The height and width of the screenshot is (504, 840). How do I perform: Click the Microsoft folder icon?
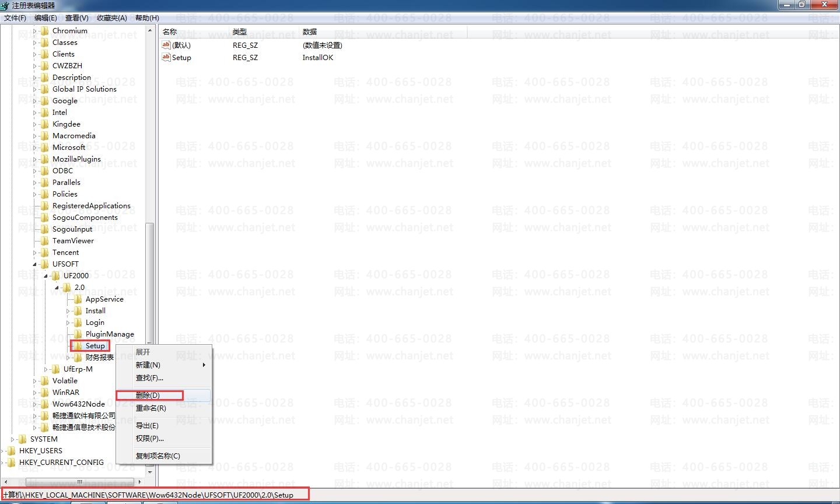(x=44, y=148)
